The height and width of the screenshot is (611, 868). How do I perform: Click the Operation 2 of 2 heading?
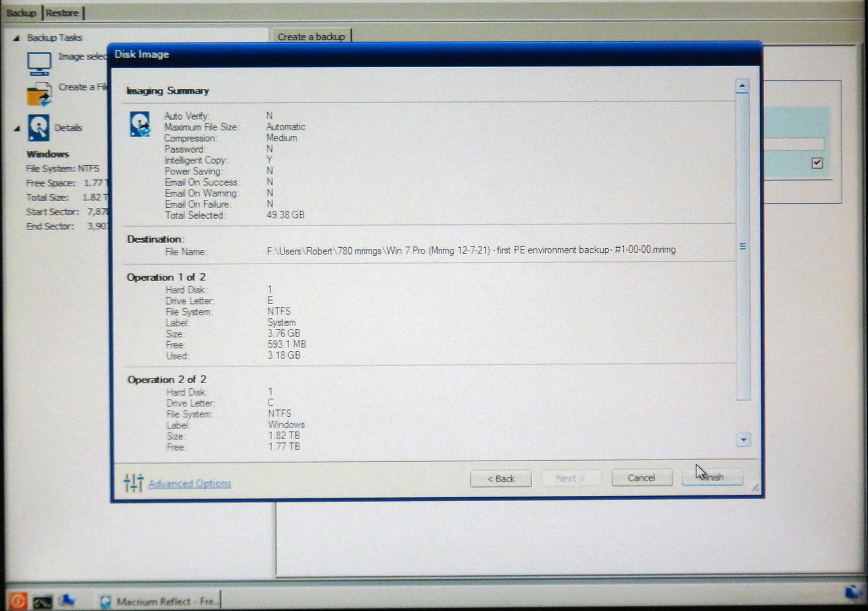(167, 380)
